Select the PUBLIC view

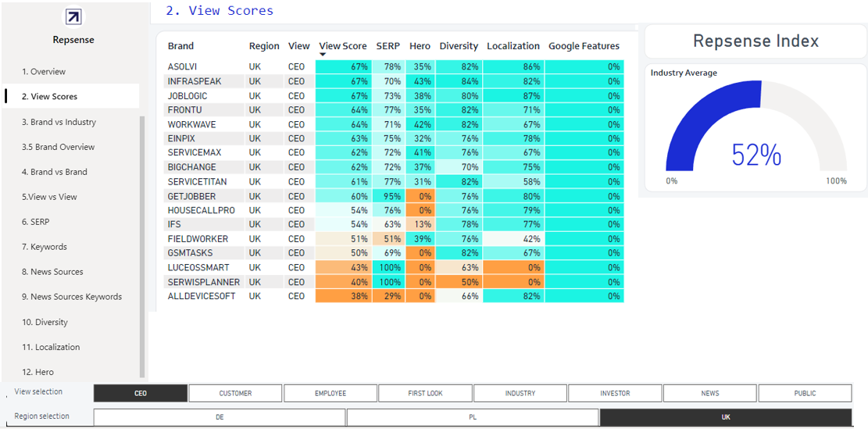tap(805, 393)
